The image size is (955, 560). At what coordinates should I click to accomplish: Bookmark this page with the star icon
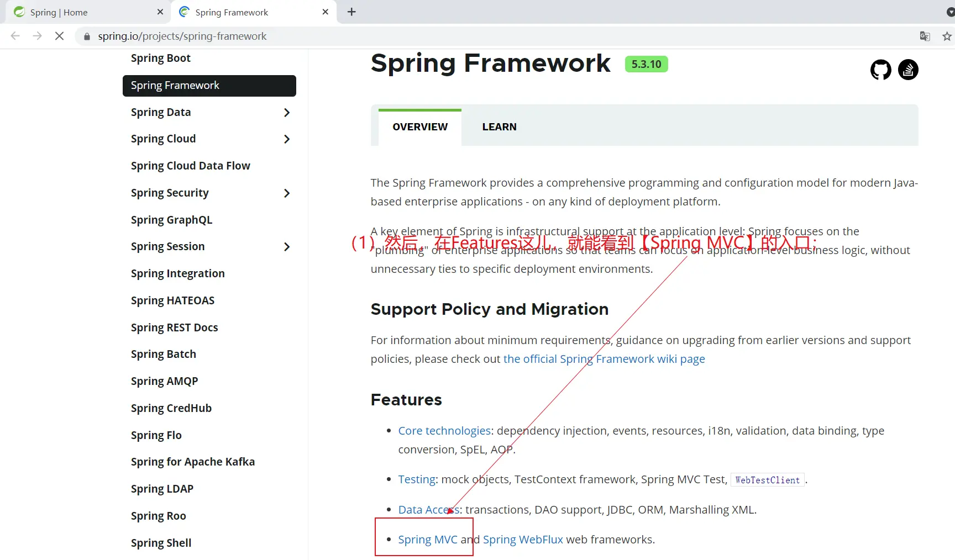pos(947,36)
